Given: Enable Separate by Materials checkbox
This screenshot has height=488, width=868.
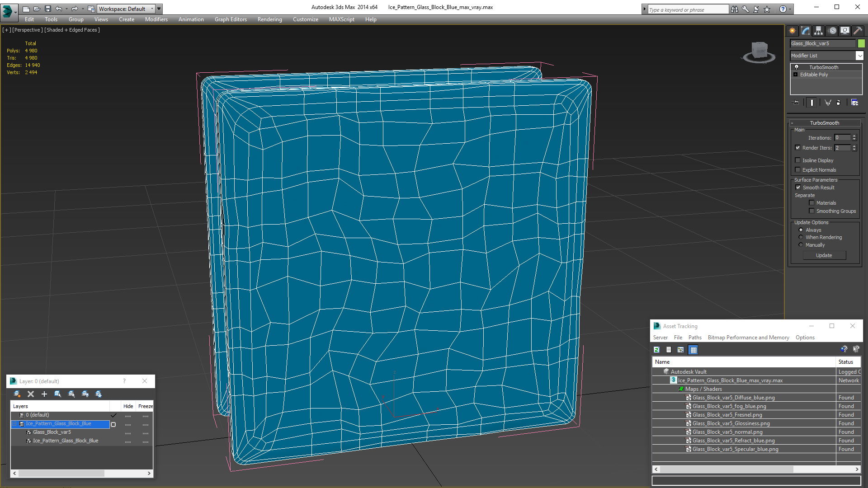Looking at the screenshot, I should (x=811, y=203).
